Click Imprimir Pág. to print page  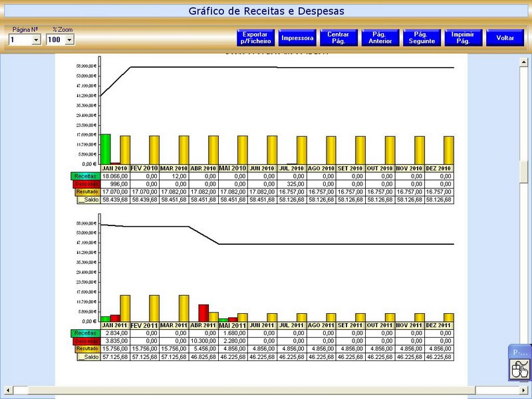[x=463, y=38]
